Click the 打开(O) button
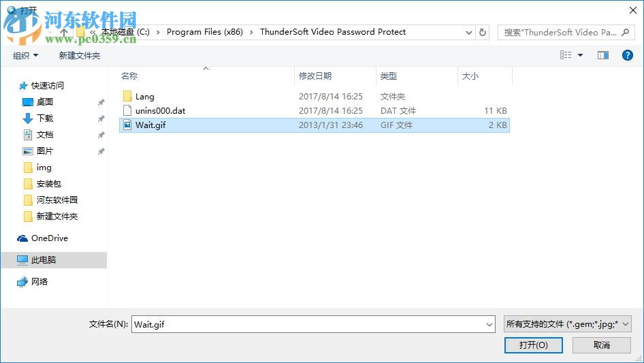The image size is (644, 363). pyautogui.click(x=534, y=345)
